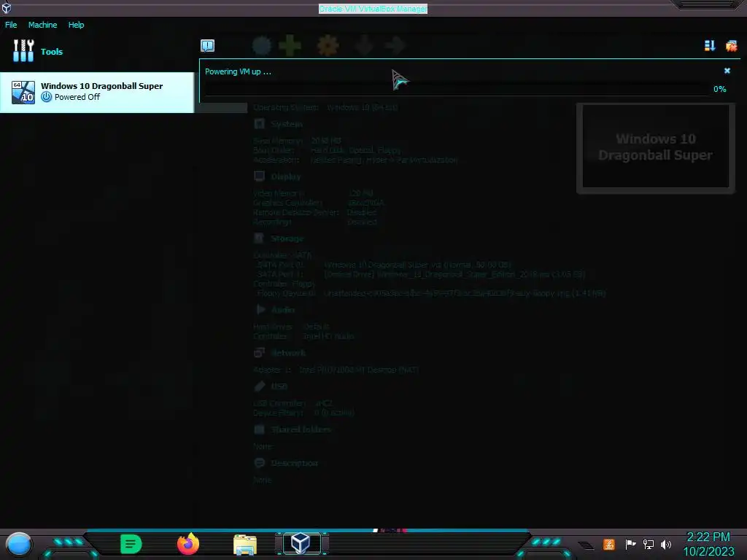The image size is (747, 560).
Task: Open the Machine menu
Action: [42, 25]
